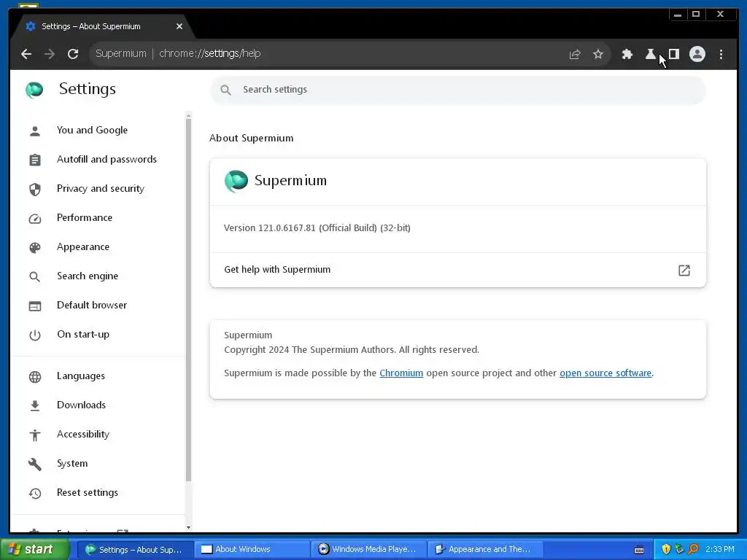Click the palette icon beside Appearance
This screenshot has height=560, width=747.
click(x=35, y=248)
